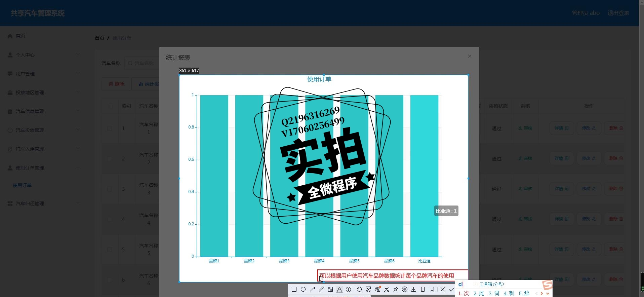Click 审核 in row 1
The width and height of the screenshot is (644, 297).
click(x=525, y=128)
